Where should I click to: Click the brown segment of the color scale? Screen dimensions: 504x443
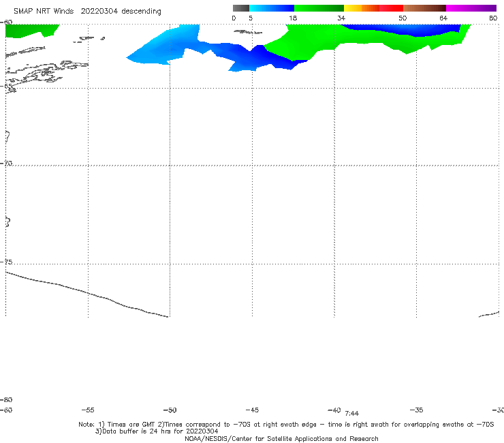point(424,8)
